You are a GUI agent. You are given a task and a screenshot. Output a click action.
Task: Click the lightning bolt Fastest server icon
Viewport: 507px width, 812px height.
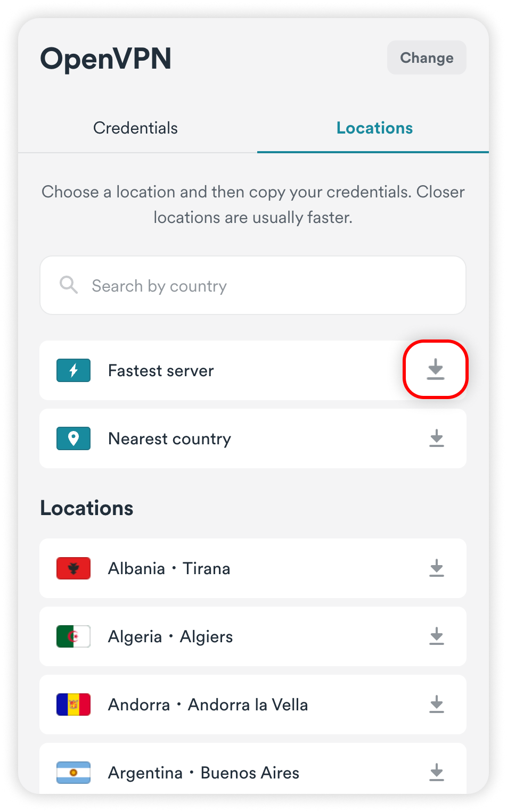[x=73, y=370]
